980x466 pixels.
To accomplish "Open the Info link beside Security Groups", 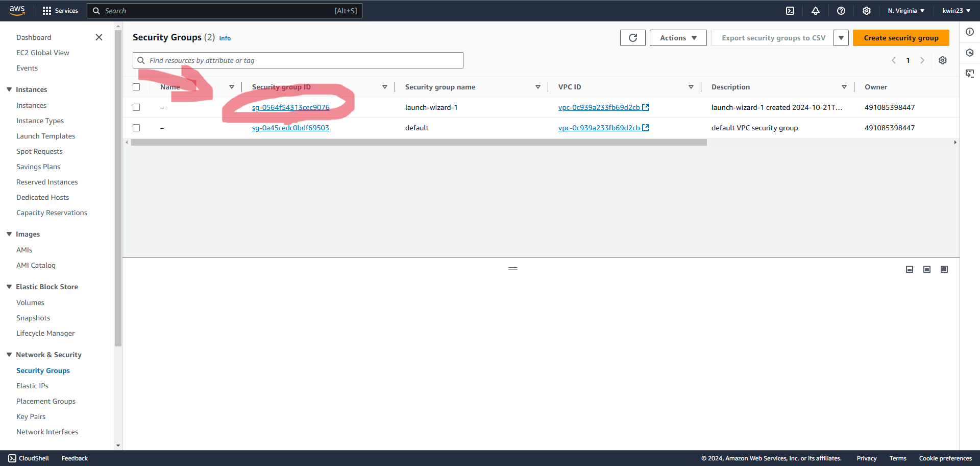I will point(225,38).
